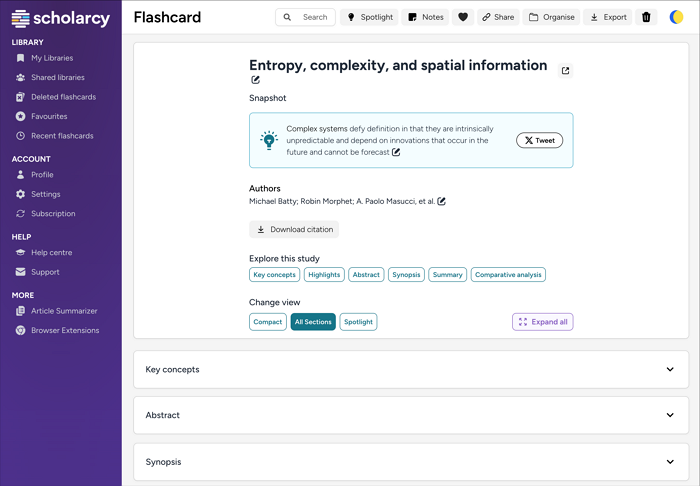The height and width of the screenshot is (486, 700).
Task: Select the Spotlight view option
Action: 358,322
